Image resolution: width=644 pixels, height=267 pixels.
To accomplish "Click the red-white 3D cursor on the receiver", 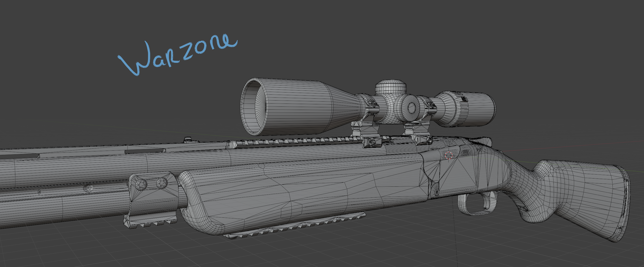I will pyautogui.click(x=449, y=156).
